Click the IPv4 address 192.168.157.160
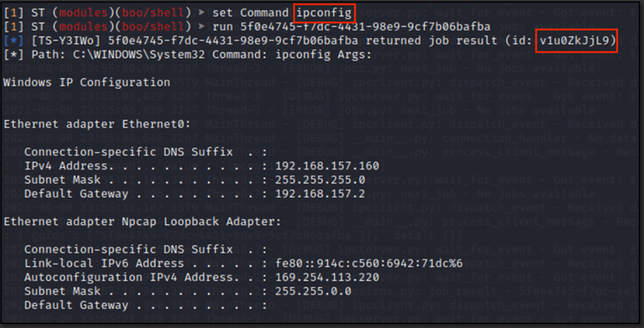The width and height of the screenshot is (644, 328). tap(327, 166)
